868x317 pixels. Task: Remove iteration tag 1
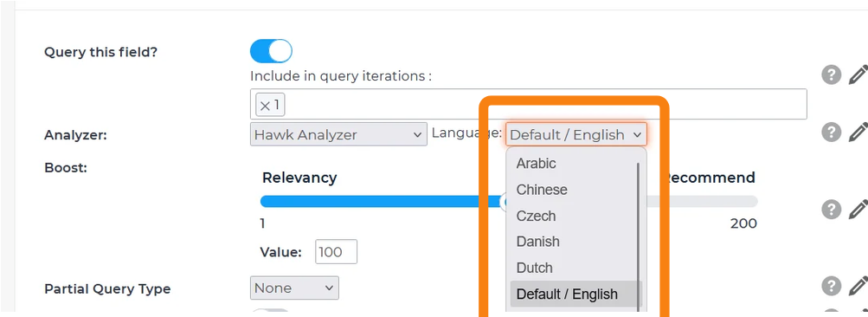click(265, 106)
